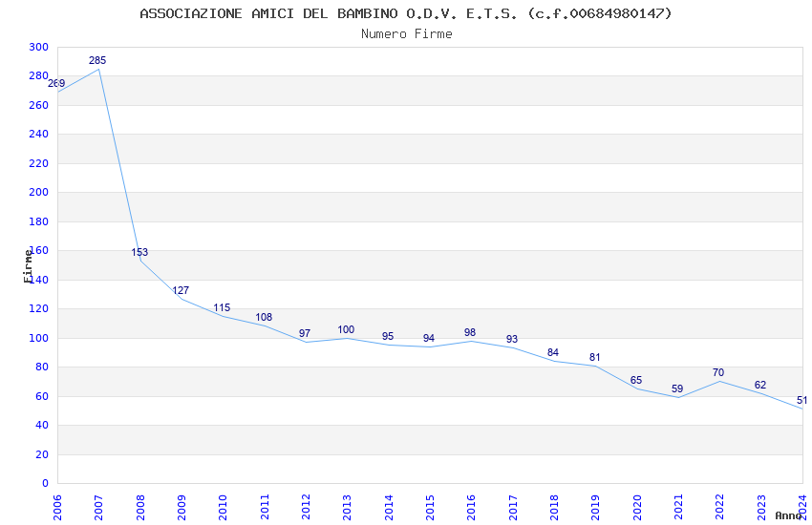Click the x-axis year 2007
This screenshot has width=812, height=525.
[98, 508]
